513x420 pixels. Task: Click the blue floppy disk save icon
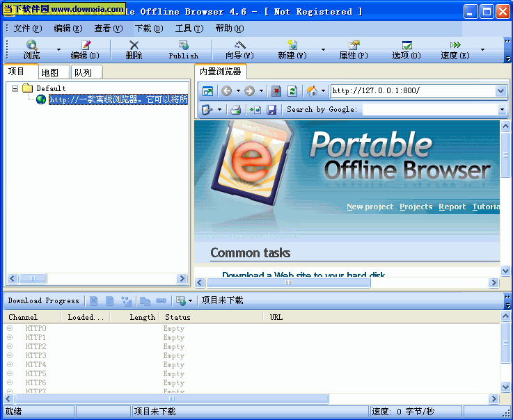pos(271,109)
